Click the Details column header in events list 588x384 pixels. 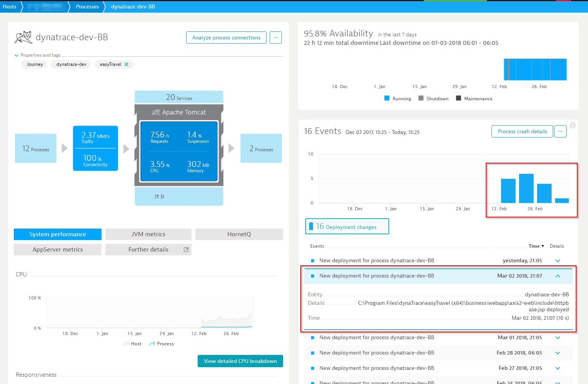557,246
